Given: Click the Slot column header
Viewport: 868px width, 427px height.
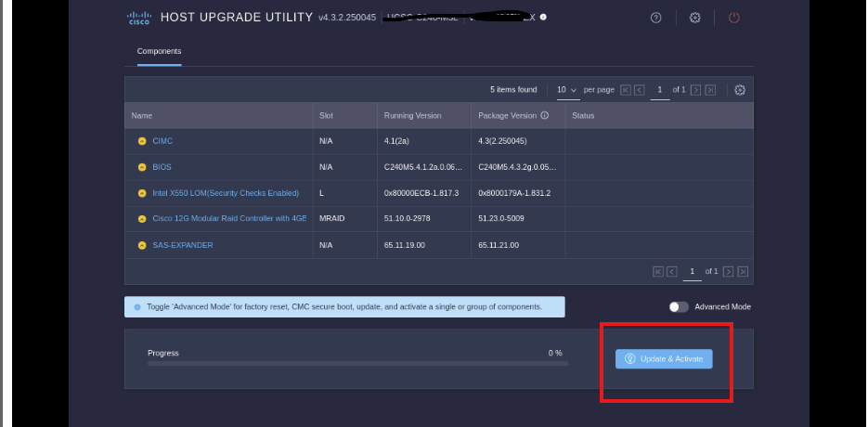Looking at the screenshot, I should point(344,115).
